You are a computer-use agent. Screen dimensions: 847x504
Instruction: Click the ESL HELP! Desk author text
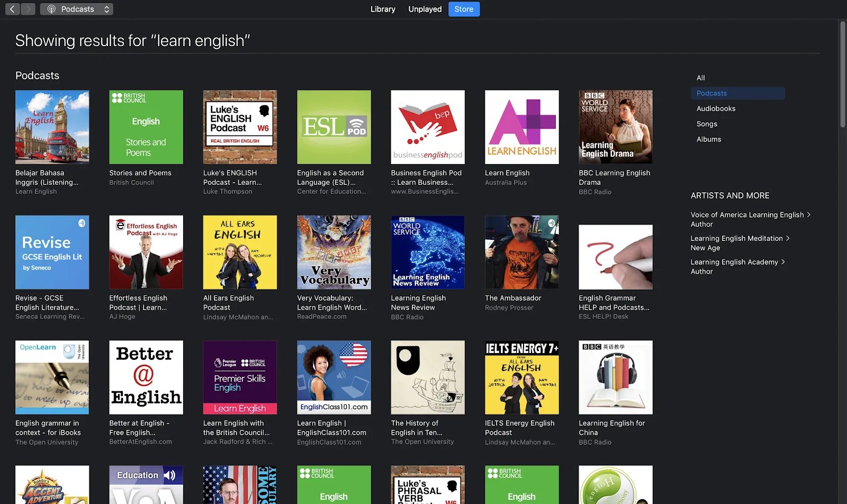tap(603, 317)
